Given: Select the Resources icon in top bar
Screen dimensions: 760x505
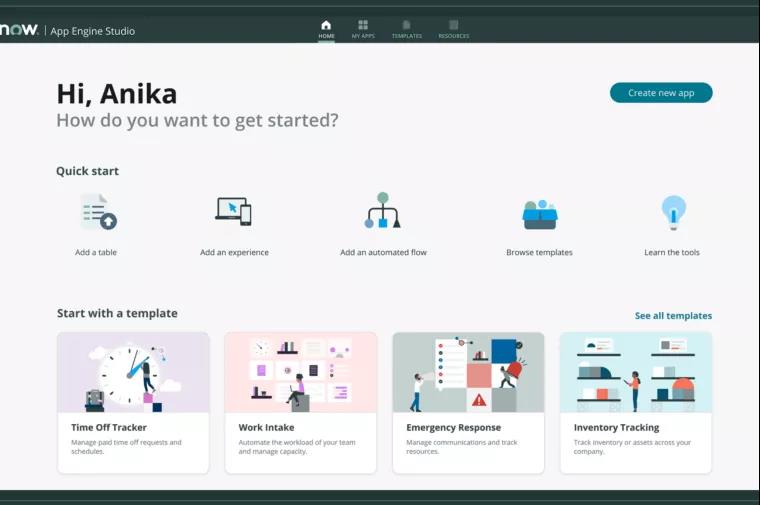Looking at the screenshot, I should pos(453,25).
